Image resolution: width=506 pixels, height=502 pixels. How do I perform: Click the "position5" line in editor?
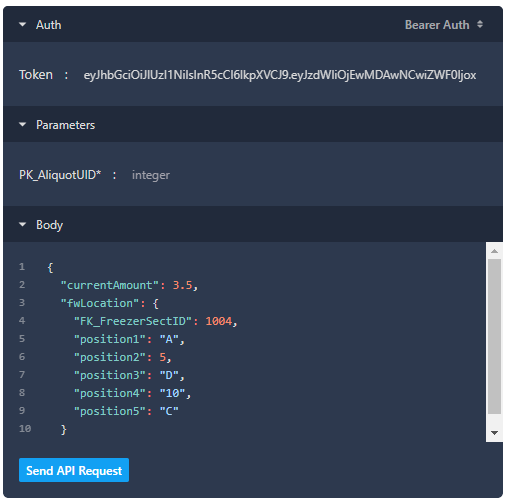(126, 411)
